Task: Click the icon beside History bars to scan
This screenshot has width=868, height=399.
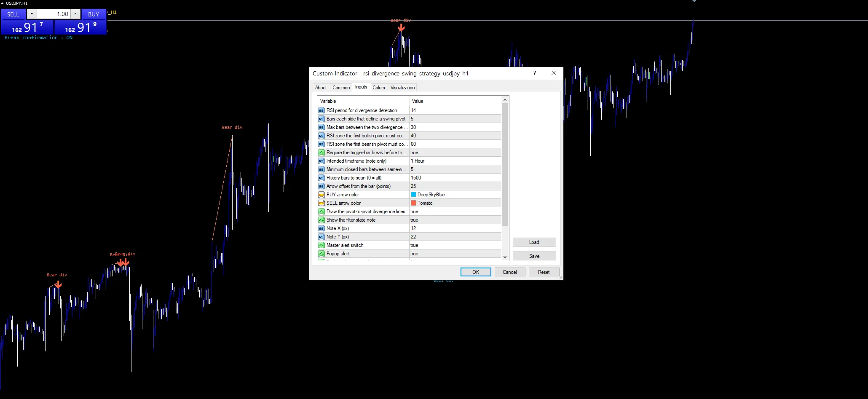Action: click(x=321, y=178)
